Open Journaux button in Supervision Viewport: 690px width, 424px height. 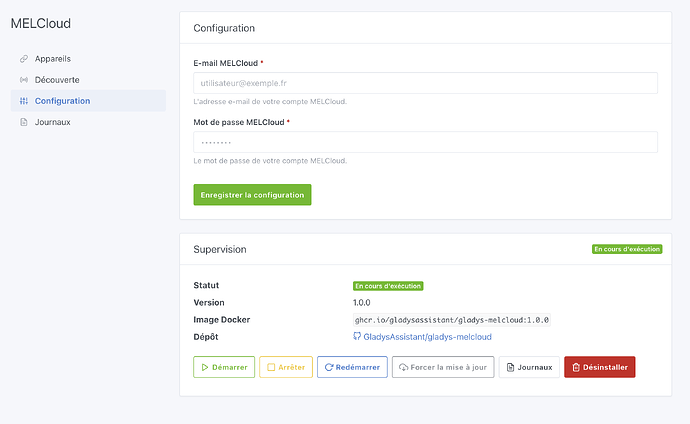pyautogui.click(x=529, y=367)
